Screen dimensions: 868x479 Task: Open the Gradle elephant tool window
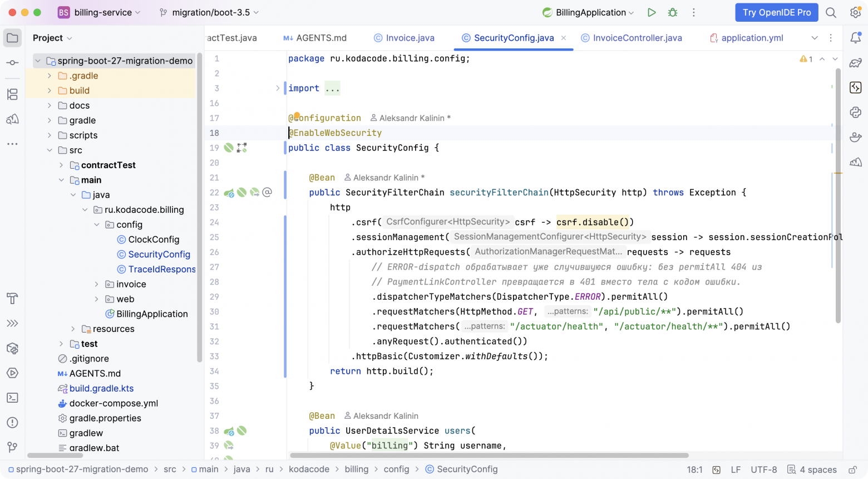click(x=856, y=63)
